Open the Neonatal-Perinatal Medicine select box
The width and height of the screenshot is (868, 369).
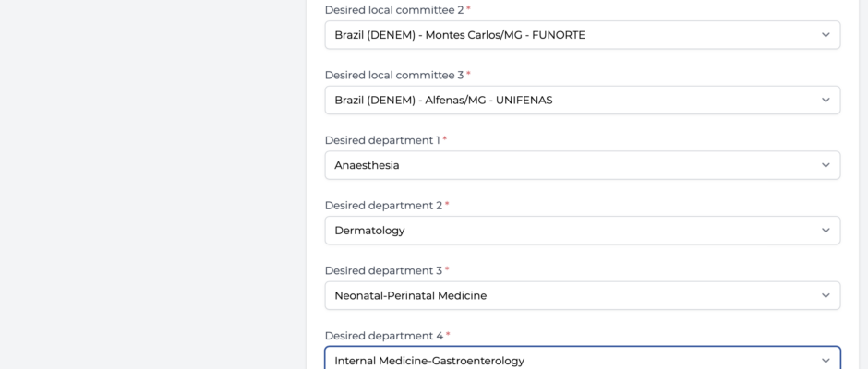point(583,295)
